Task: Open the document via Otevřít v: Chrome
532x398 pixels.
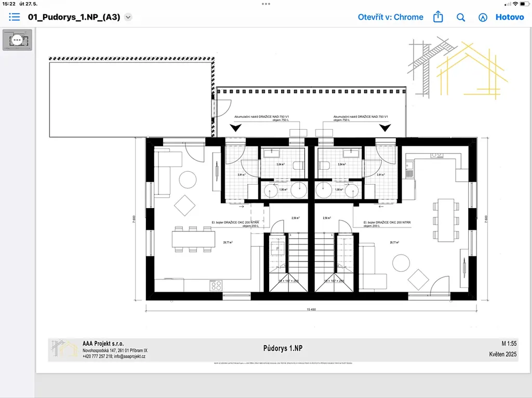Action: pyautogui.click(x=390, y=17)
